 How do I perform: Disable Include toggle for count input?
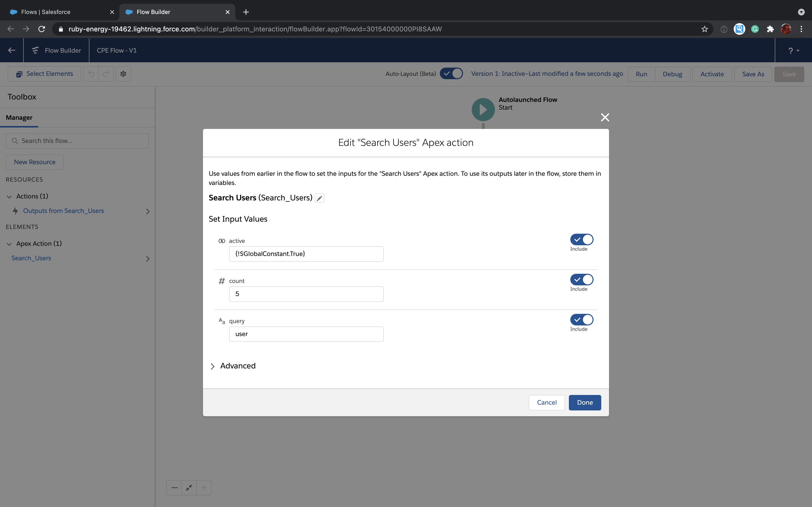pos(581,280)
